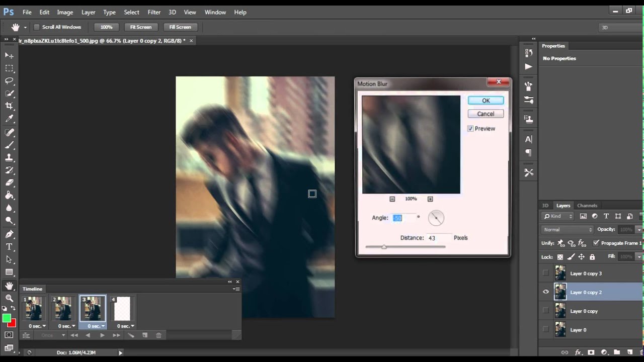Select the Eraser tool
Screen dimensions: 644x362
[9, 183]
